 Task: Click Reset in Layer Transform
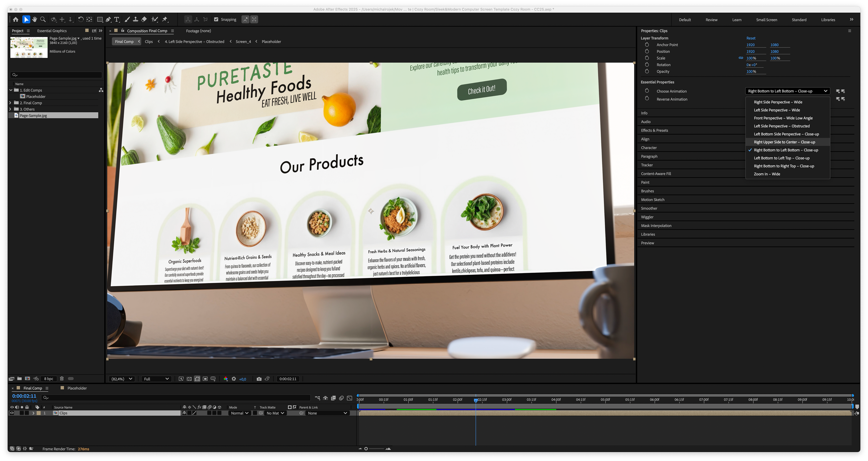[751, 38]
